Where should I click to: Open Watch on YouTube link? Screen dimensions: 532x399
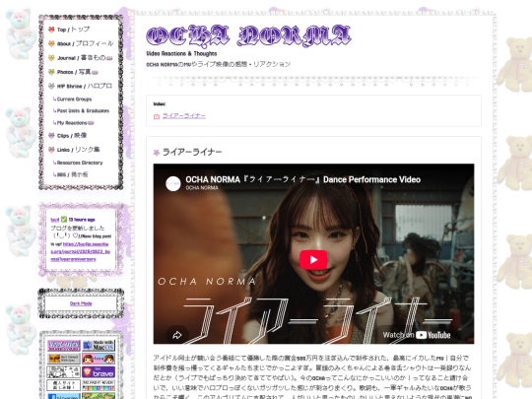coord(417,335)
